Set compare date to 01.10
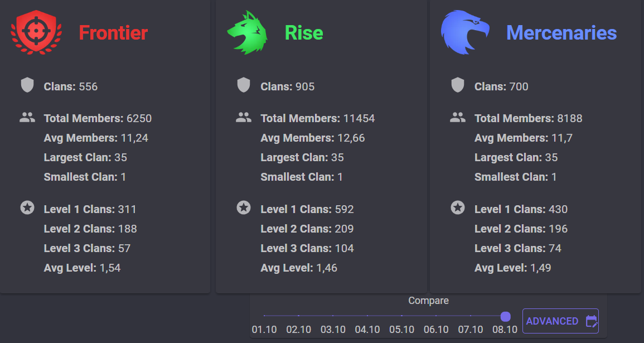644x343 pixels. (x=264, y=330)
